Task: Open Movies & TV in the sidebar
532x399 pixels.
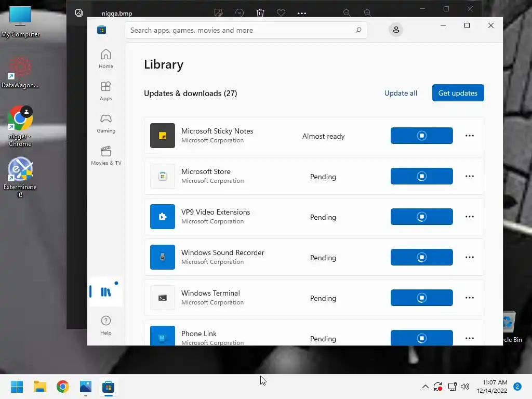Action: pos(106,155)
